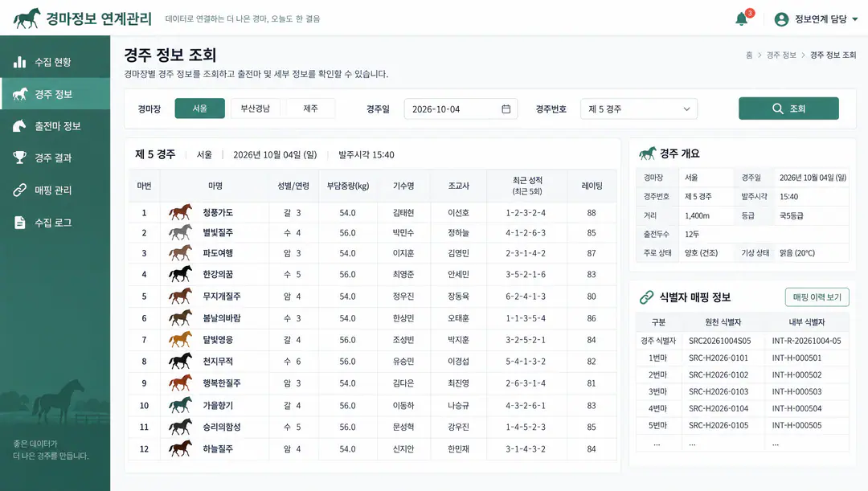Click horse icon for 승리의함성
This screenshot has height=491, width=868.
pos(181,427)
